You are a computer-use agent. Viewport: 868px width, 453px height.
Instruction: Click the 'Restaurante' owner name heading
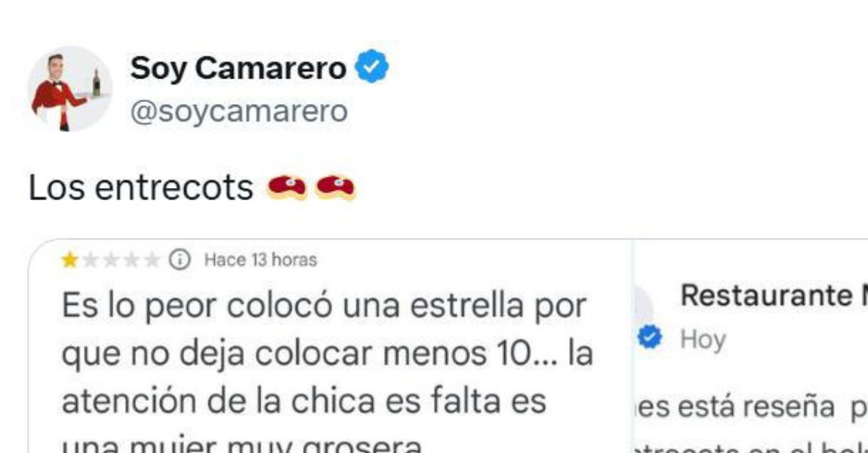[x=766, y=295]
